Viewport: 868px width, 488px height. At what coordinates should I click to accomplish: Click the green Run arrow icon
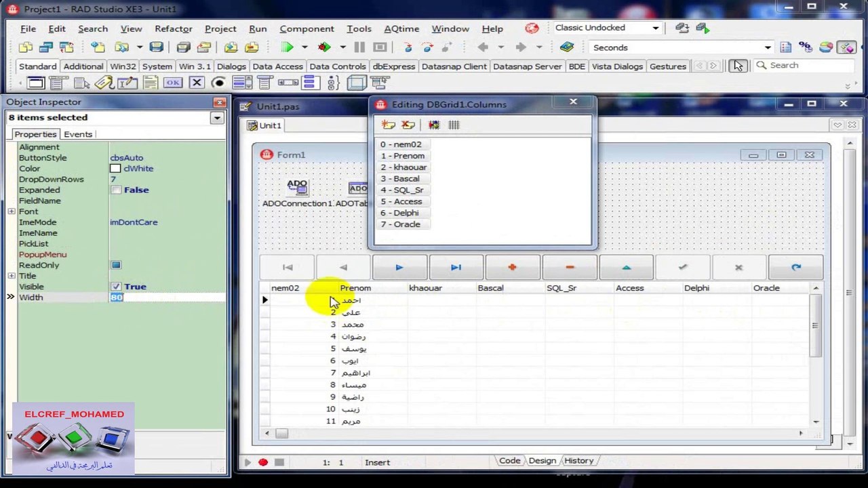point(288,47)
